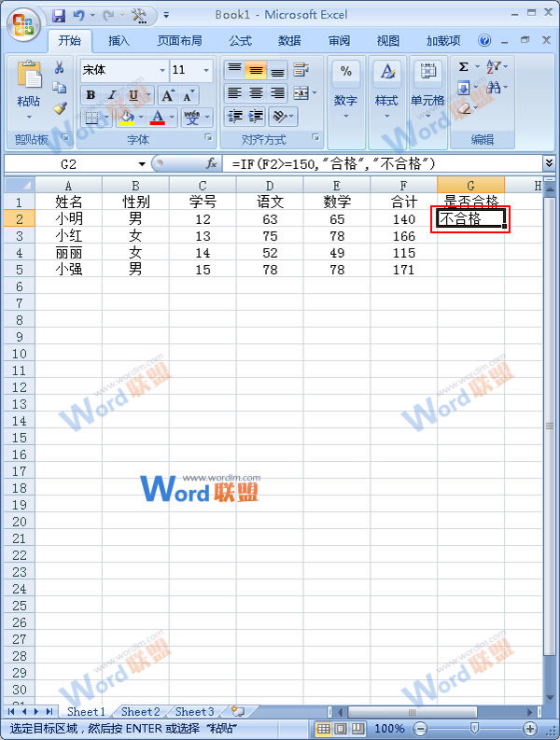Viewport: 560px width, 740px height.
Task: Switch to Page Layout view
Action: (x=341, y=728)
